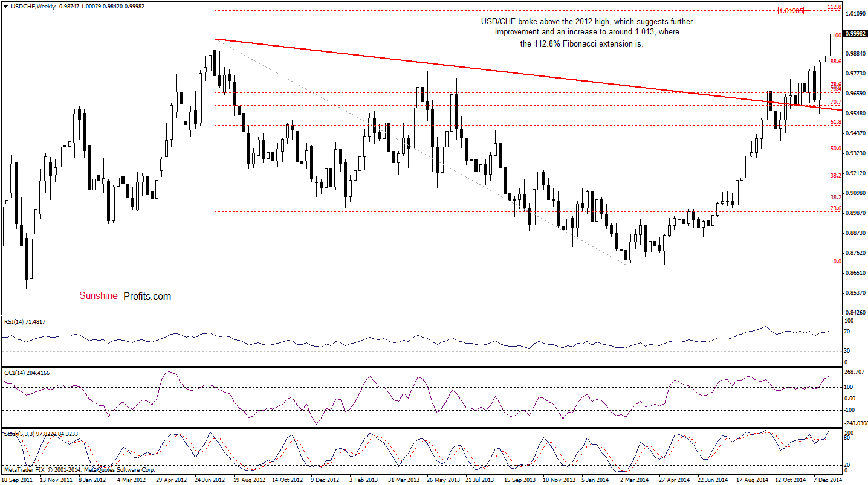
Task: Select the 70 level on the RSI scale
Action: (x=848, y=332)
